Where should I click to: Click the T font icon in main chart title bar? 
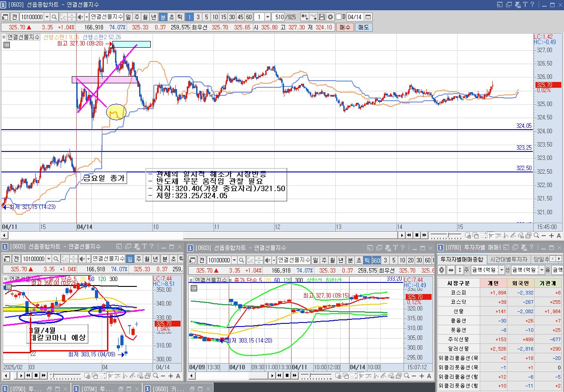tap(525, 4)
